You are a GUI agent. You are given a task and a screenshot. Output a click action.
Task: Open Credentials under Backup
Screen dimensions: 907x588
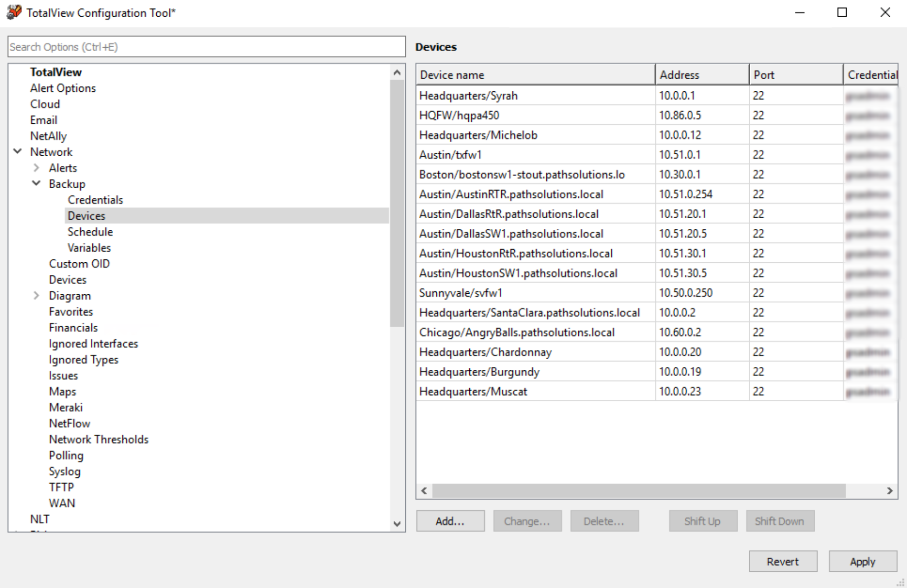(95, 200)
